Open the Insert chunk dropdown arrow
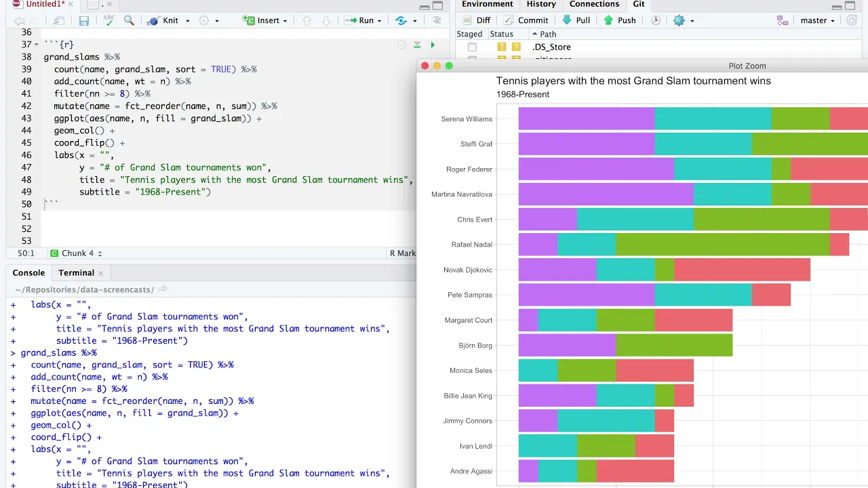Image resolution: width=868 pixels, height=488 pixels. [285, 21]
